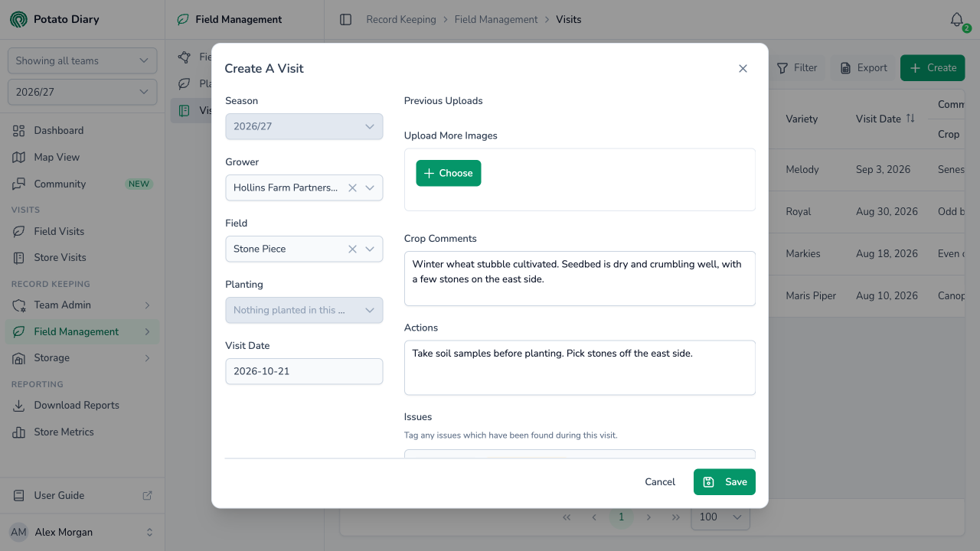
Task: Click the NEW badge next to Community
Action: click(x=139, y=184)
